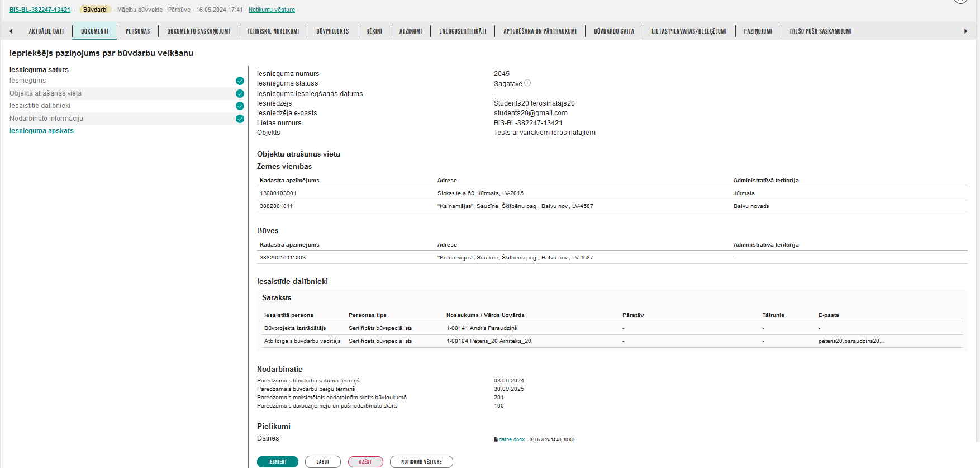Select Nodarbināto informācija step
This screenshot has height=468, width=980.
click(46, 119)
